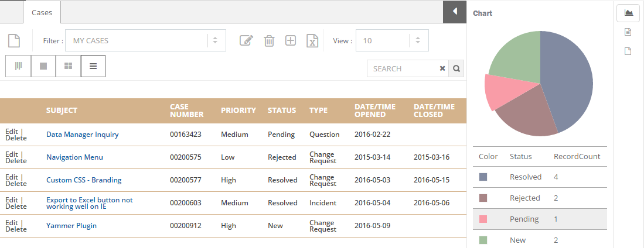This screenshot has height=248, width=644.
Task: Open the Navigation Menu case link
Action: click(x=75, y=157)
